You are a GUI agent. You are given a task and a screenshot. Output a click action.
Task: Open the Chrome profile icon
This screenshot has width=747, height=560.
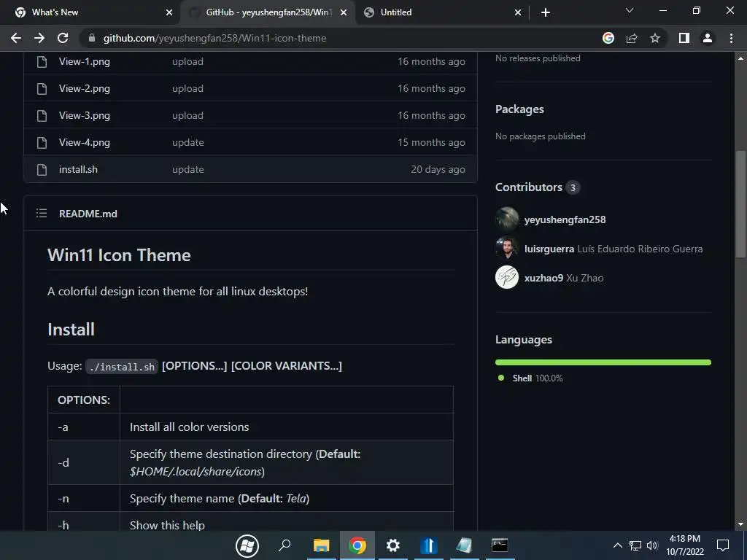(x=708, y=38)
